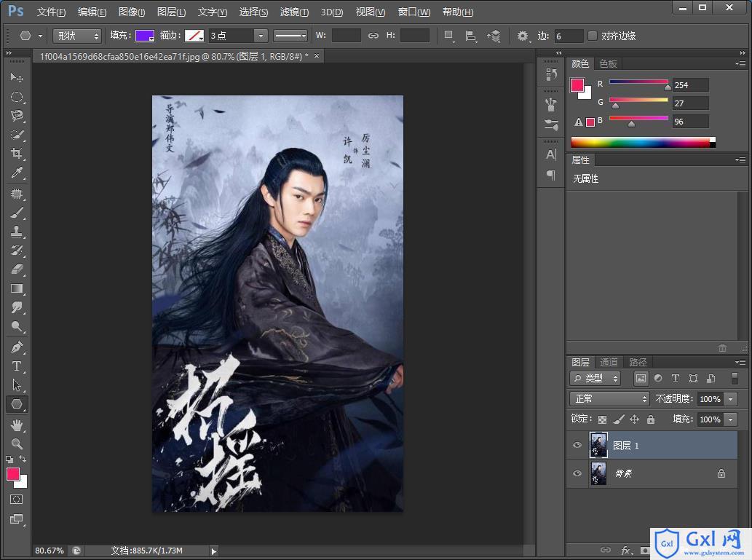Select the Gradient tool

17,288
